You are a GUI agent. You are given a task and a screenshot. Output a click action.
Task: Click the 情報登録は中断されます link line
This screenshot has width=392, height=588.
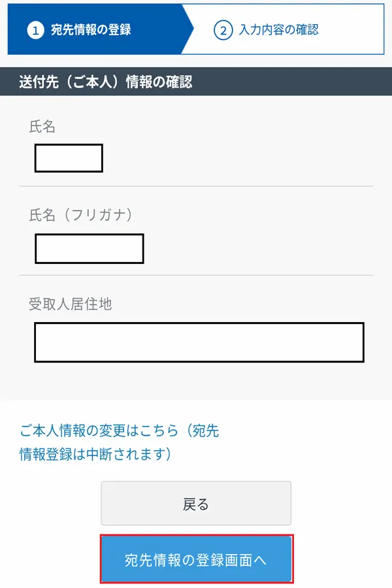95,454
